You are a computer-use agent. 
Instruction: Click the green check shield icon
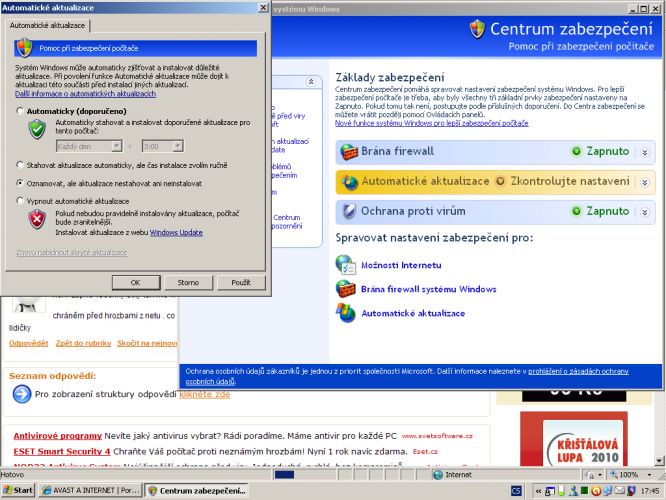(37, 129)
